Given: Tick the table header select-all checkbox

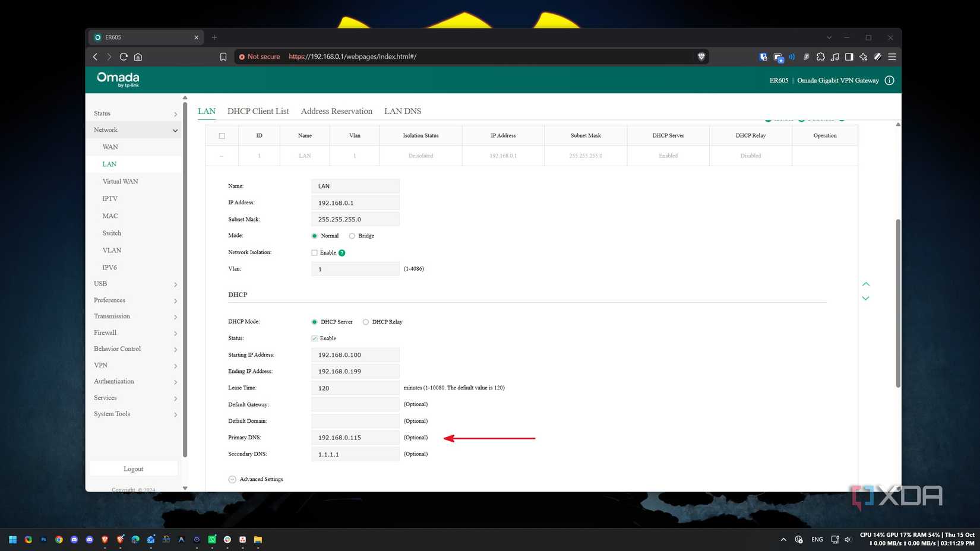Looking at the screenshot, I should (222, 136).
